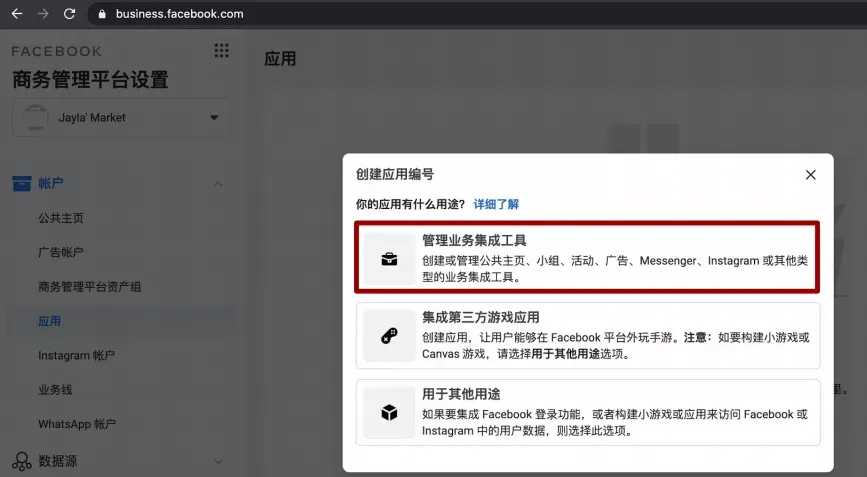The width and height of the screenshot is (867, 477).
Task: Reload the page with the refresh icon
Action: [x=69, y=14]
